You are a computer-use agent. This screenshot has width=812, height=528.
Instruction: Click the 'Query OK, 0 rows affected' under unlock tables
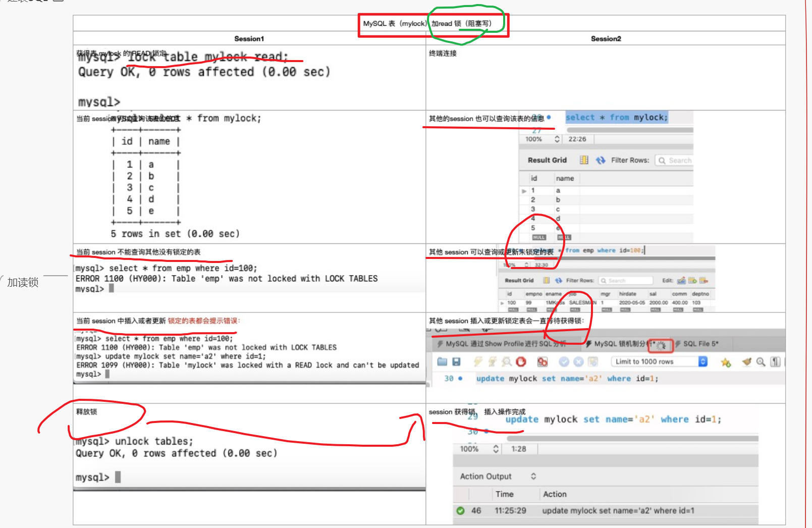click(176, 453)
